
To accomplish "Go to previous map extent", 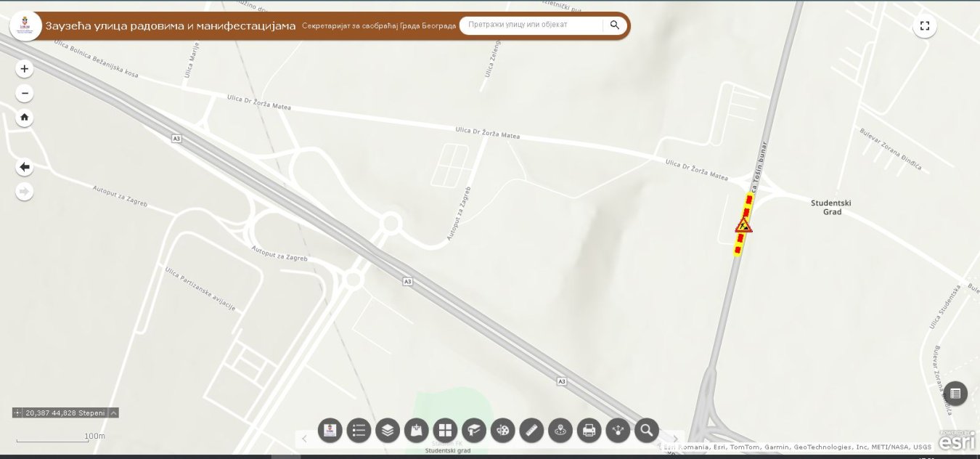I will (25, 167).
